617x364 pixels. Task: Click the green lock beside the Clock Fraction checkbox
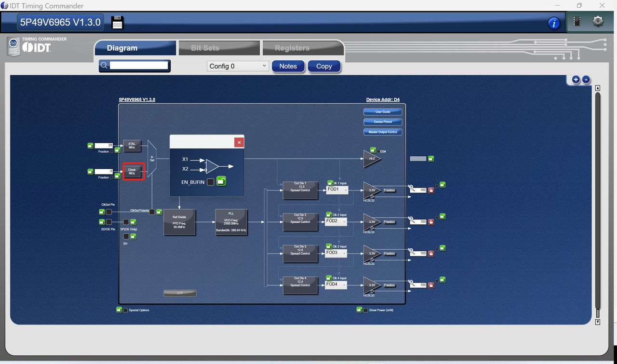click(118, 176)
